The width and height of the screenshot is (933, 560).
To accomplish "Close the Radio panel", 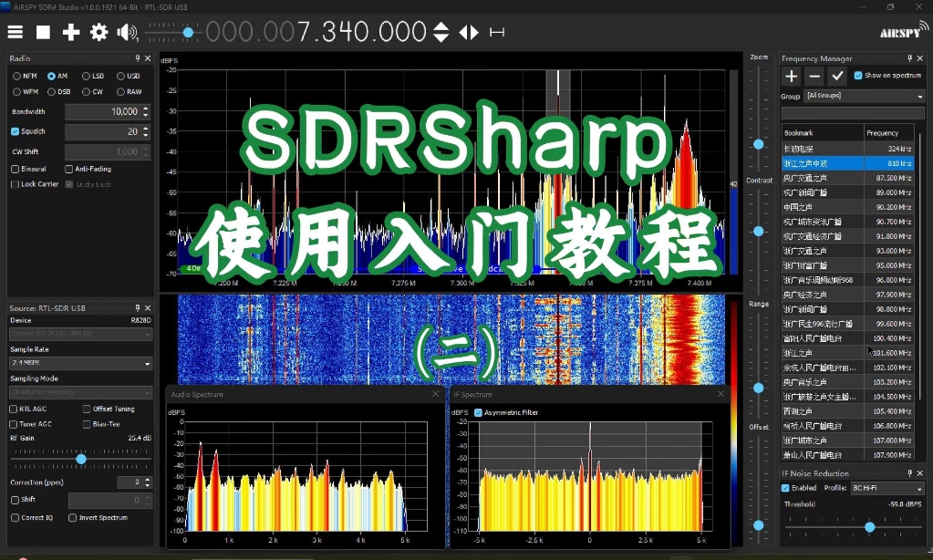I will [148, 58].
